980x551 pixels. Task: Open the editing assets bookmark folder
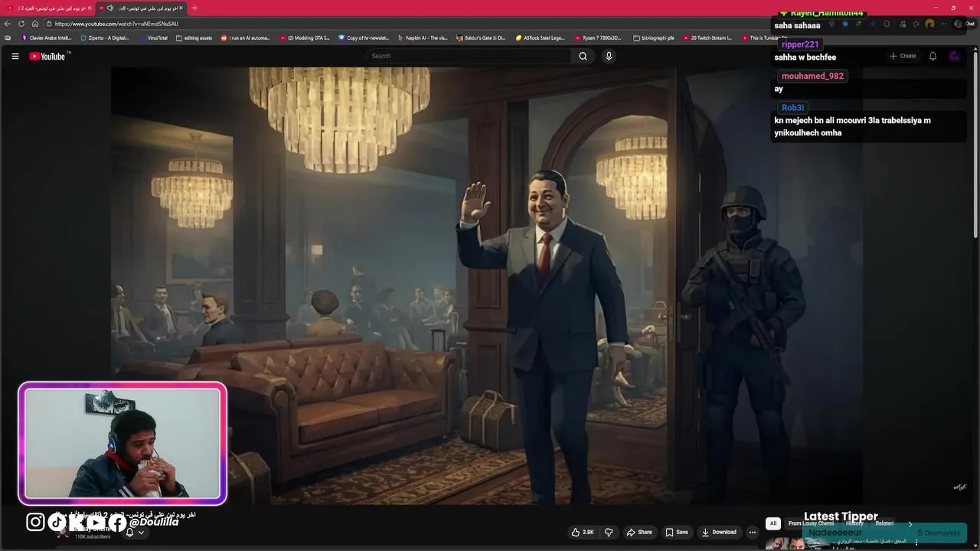[194, 37]
